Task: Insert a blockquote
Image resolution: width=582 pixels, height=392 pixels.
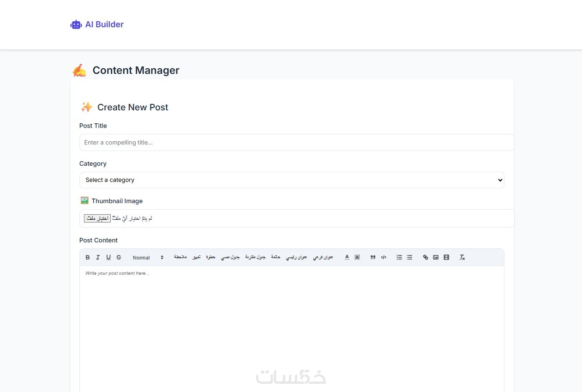Action: tap(373, 258)
